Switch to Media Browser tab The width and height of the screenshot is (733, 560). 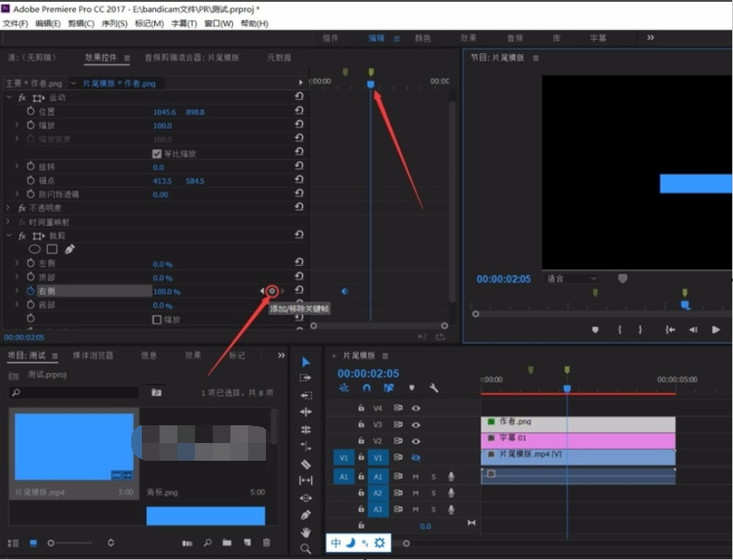[92, 355]
